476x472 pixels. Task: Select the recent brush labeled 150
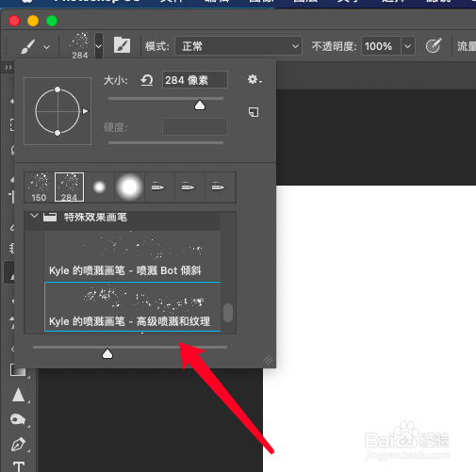pos(39,187)
